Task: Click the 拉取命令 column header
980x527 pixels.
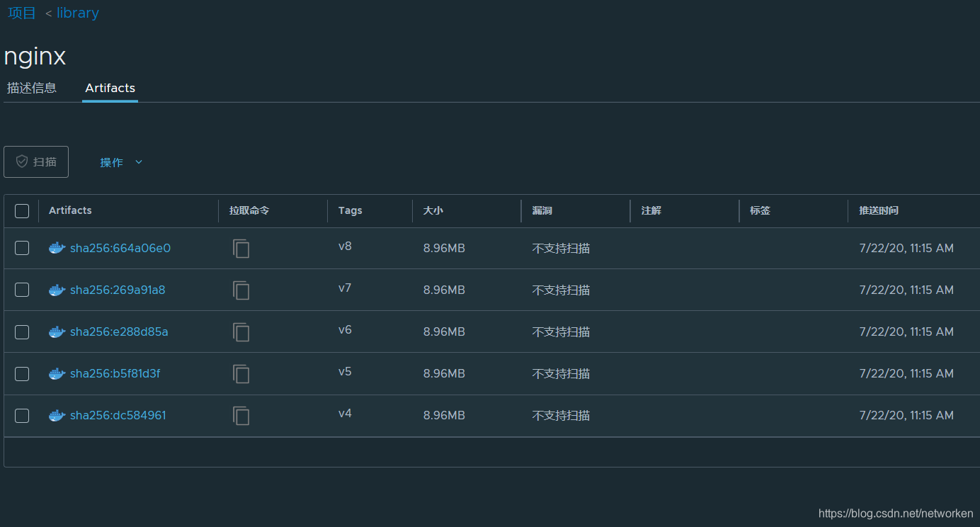Action: (x=249, y=210)
